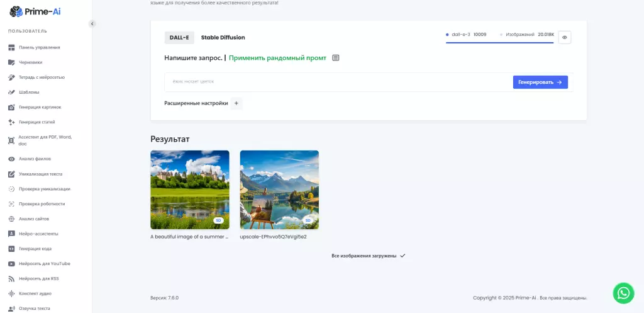
Task: Open Тетрадь с нейросетью sidebar entry
Action: [x=42, y=77]
